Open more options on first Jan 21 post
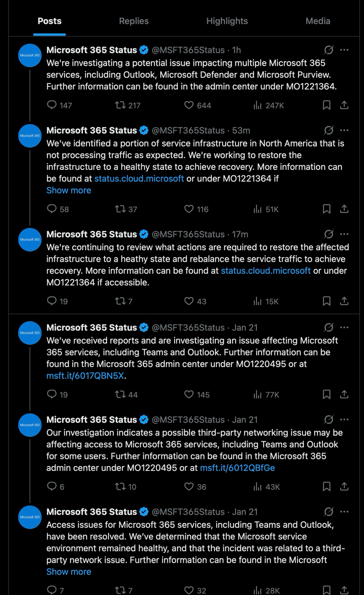Image resolution: width=364 pixels, height=595 pixels. 344,327
